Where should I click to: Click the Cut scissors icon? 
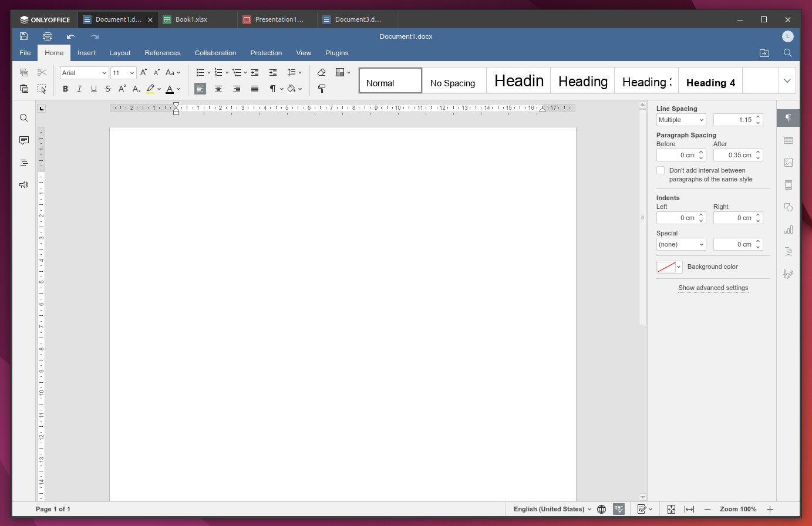[42, 73]
